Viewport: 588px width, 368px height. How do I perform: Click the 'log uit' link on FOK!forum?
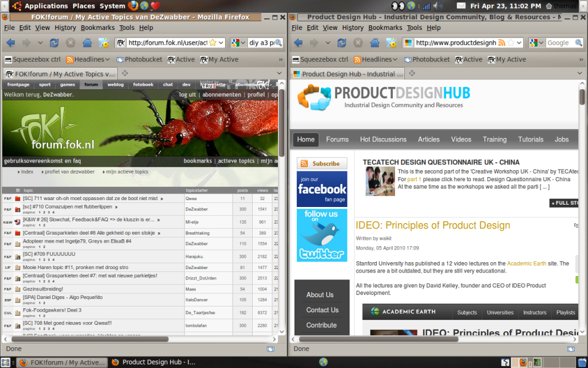[188, 95]
